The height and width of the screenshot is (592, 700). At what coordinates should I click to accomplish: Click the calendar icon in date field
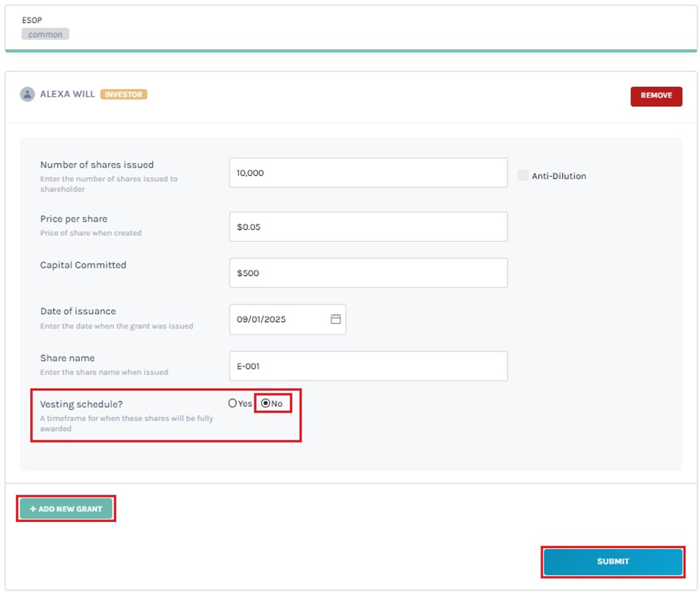click(x=336, y=319)
